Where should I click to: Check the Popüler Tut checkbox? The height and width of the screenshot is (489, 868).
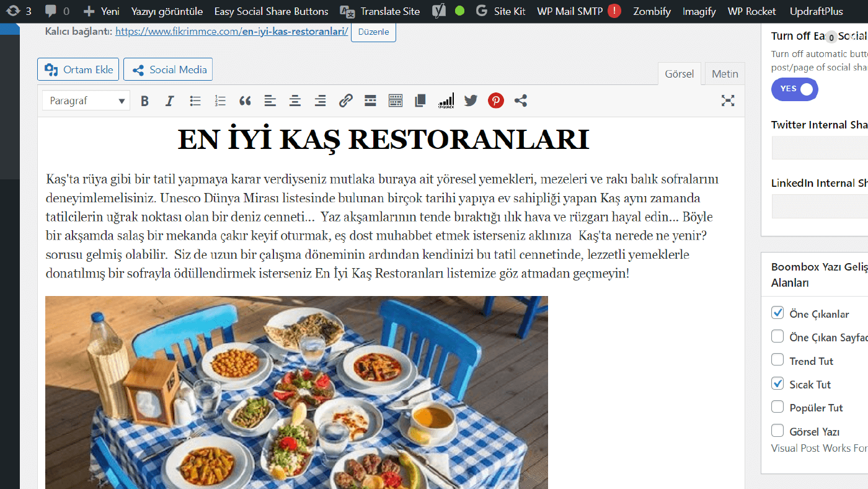(777, 407)
